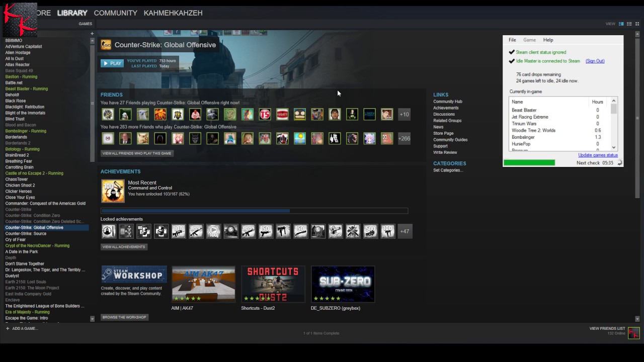Open Command and Control achievement icon
The height and width of the screenshot is (362, 644).
(x=113, y=191)
